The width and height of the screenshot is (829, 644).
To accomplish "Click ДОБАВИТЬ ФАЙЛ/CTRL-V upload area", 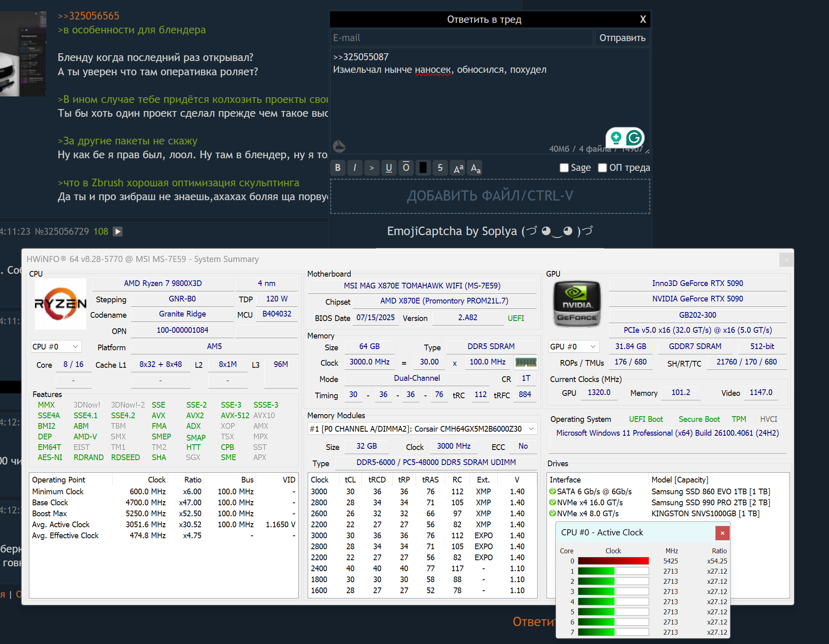I will click(490, 196).
